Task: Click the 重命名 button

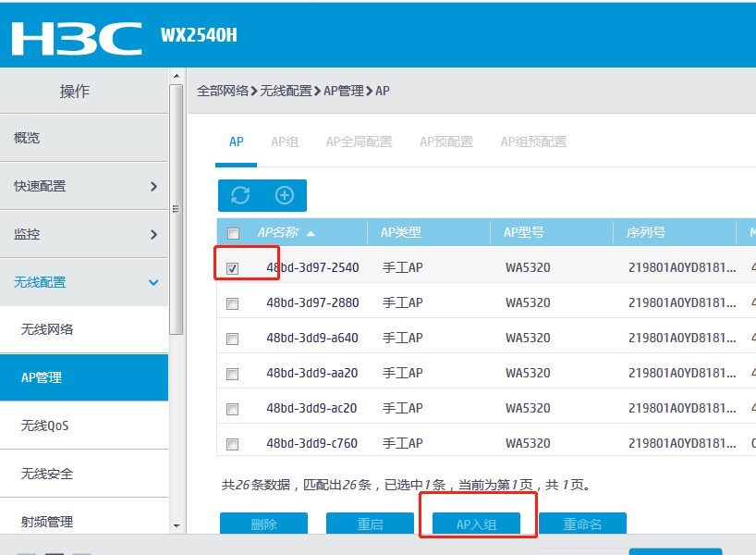Action: [582, 524]
